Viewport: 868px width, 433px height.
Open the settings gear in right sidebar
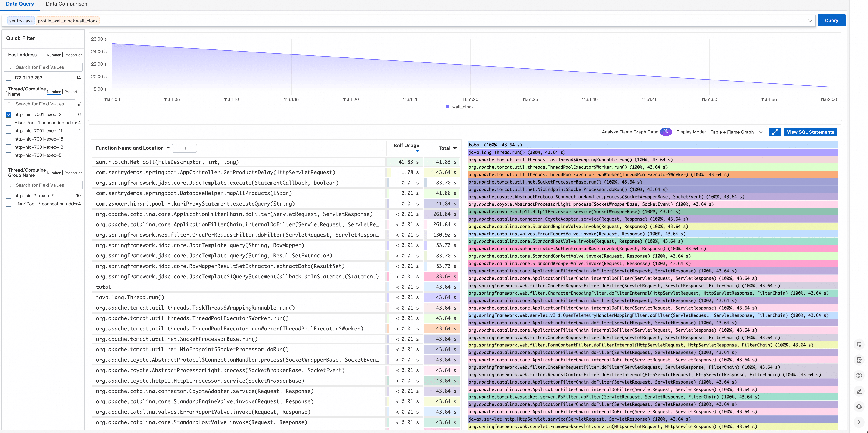[859, 375]
